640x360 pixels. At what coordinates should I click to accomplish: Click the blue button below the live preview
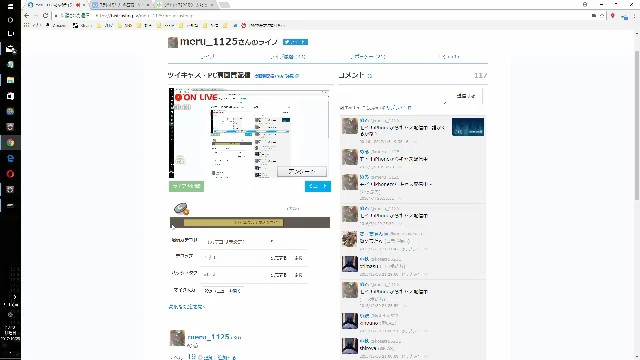click(x=318, y=186)
